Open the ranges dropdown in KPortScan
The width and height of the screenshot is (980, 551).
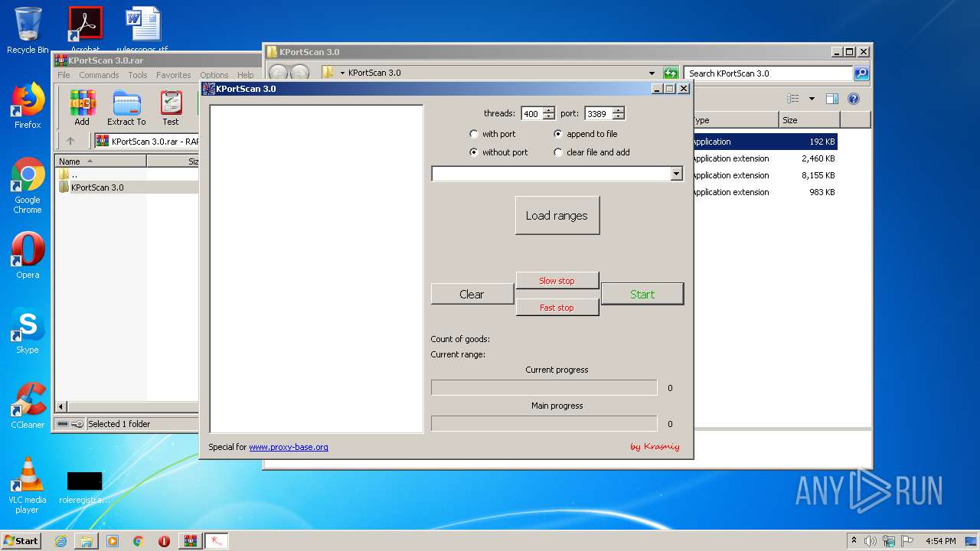click(x=676, y=174)
